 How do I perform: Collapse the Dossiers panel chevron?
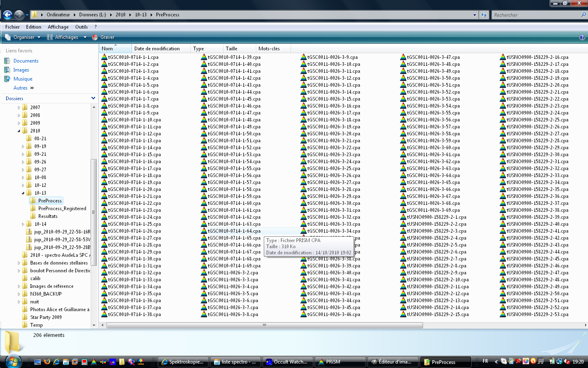pyautogui.click(x=93, y=98)
